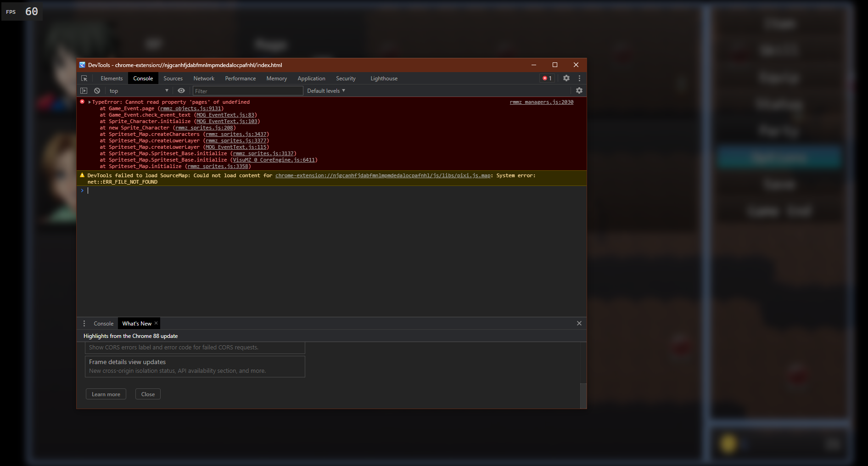Open the Lighthouse tab
The image size is (868, 466).
(384, 79)
